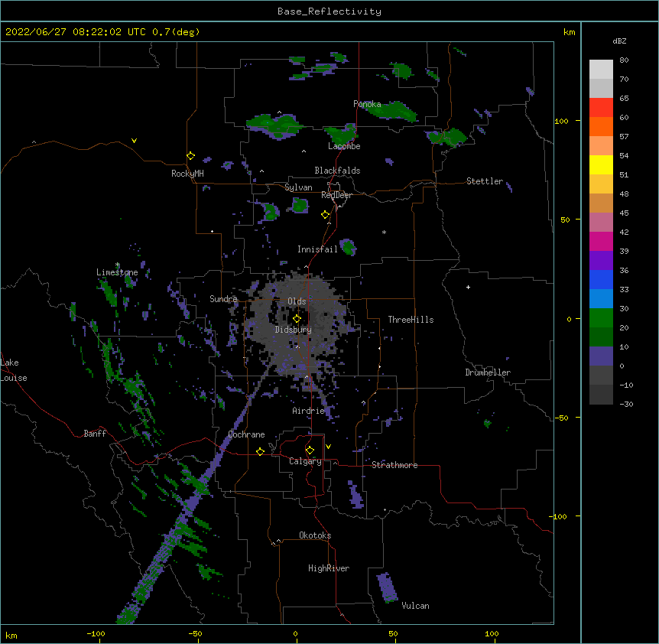Click the Ponoka town label
This screenshot has height=644, width=659.
pyautogui.click(x=367, y=104)
